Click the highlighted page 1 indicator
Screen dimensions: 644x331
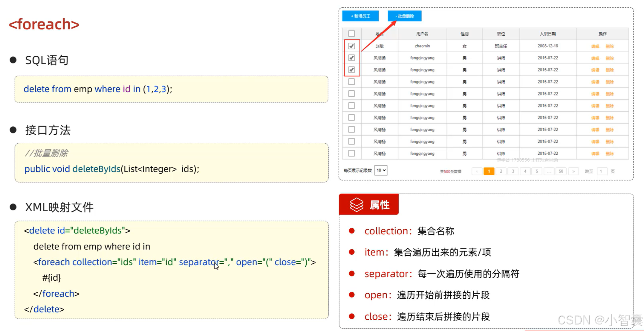point(489,171)
